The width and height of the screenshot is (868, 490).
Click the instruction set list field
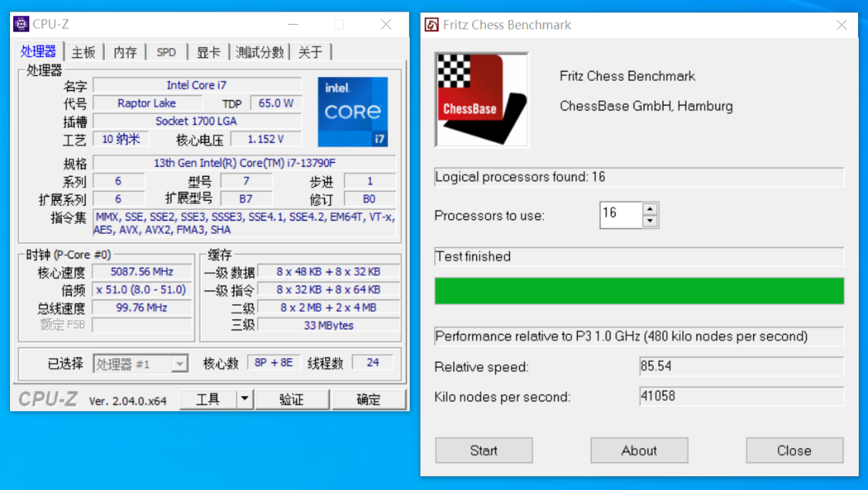click(245, 223)
